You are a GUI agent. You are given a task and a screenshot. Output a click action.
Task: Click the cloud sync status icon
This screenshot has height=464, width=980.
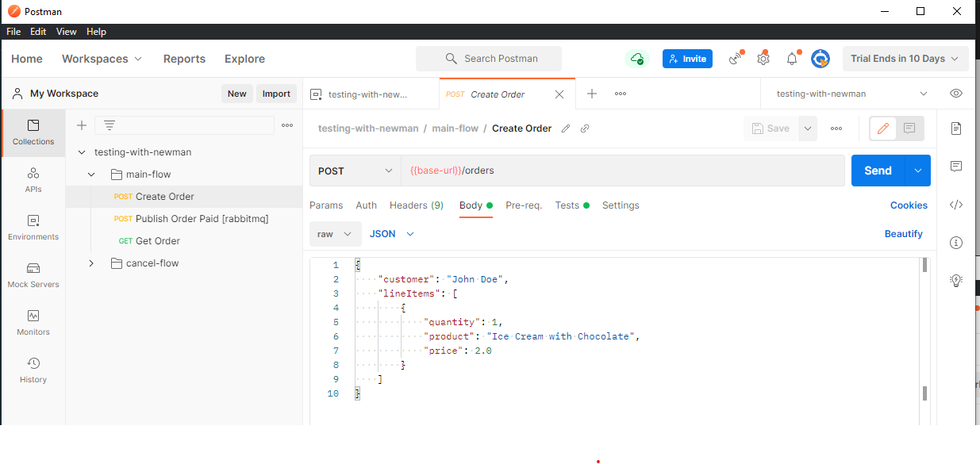click(636, 59)
